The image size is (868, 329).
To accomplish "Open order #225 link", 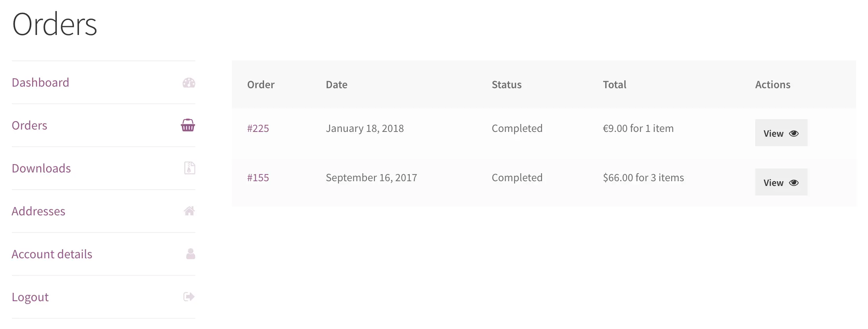I will [258, 128].
